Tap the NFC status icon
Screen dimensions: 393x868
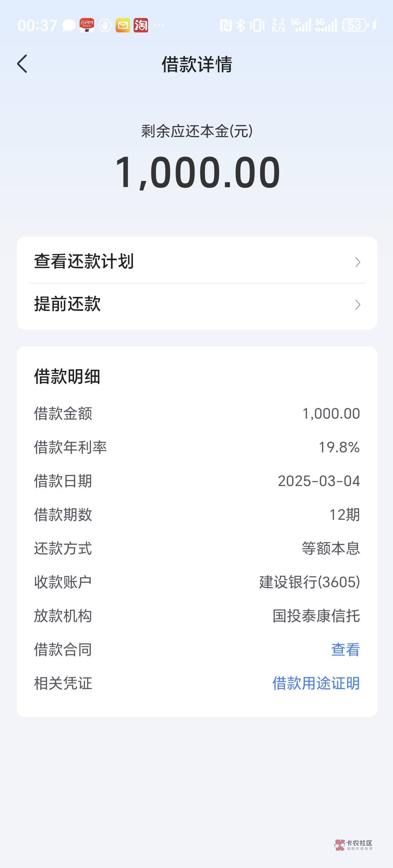[226, 25]
